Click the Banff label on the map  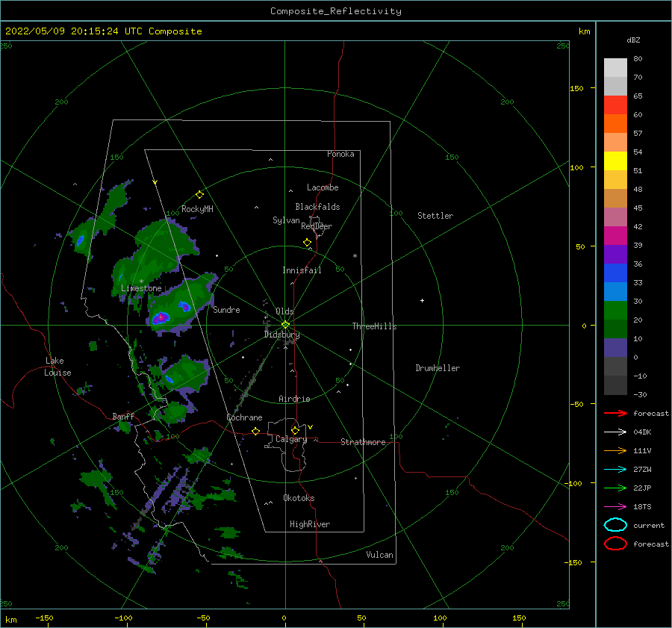pos(123,416)
